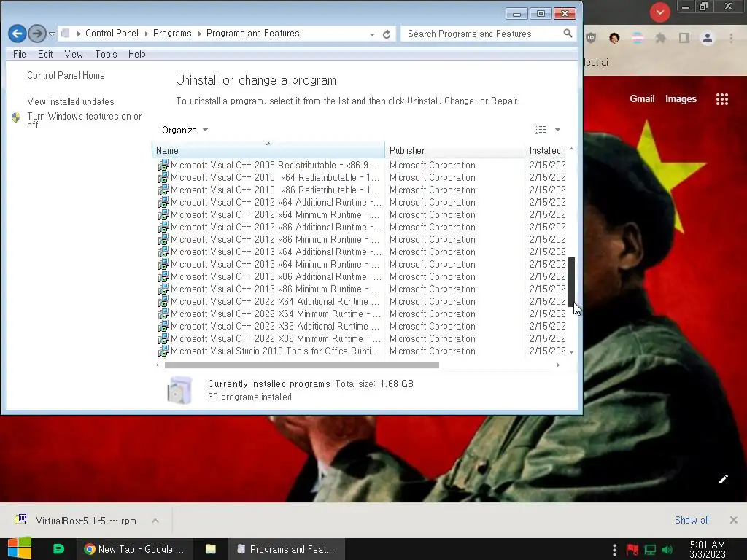This screenshot has height=560, width=747.
Task: Click icon of Visual C++ 2022 X86 Additional Runtime
Action: [x=163, y=326]
